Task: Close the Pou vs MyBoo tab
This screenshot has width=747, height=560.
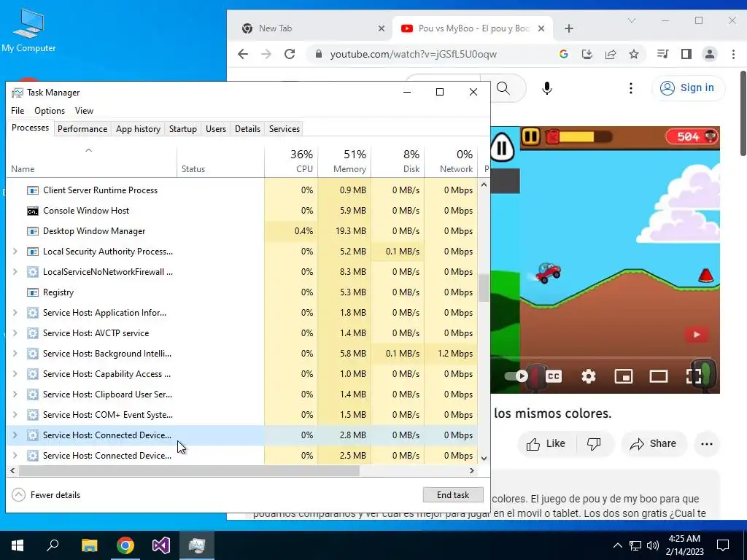Action: coord(541,28)
